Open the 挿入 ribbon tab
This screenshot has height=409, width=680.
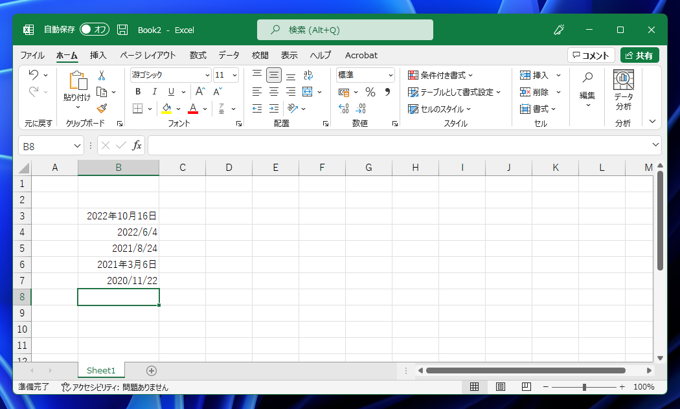(98, 55)
